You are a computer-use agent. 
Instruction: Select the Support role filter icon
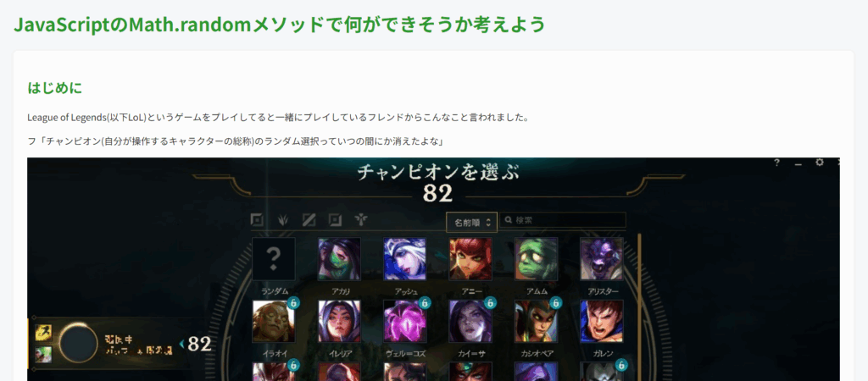[x=361, y=220]
